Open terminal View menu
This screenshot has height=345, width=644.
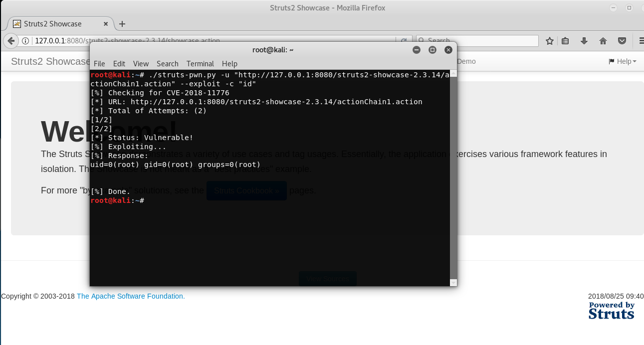(141, 64)
